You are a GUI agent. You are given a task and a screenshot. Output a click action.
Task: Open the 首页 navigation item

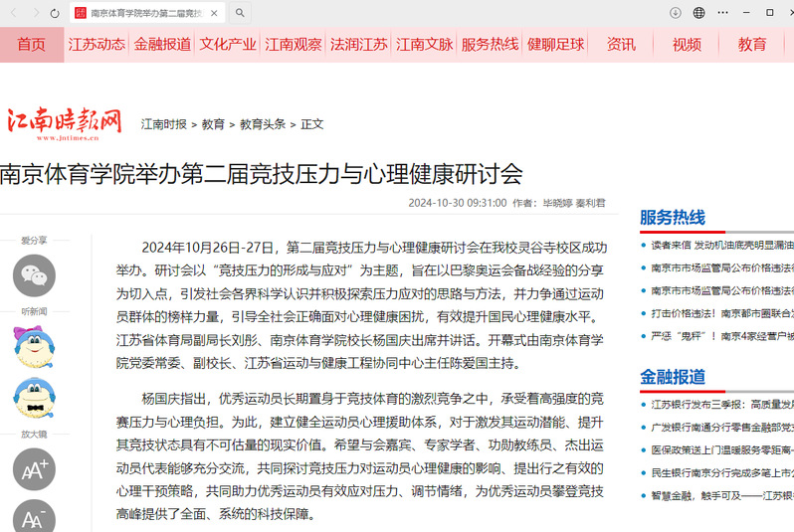[31, 45]
